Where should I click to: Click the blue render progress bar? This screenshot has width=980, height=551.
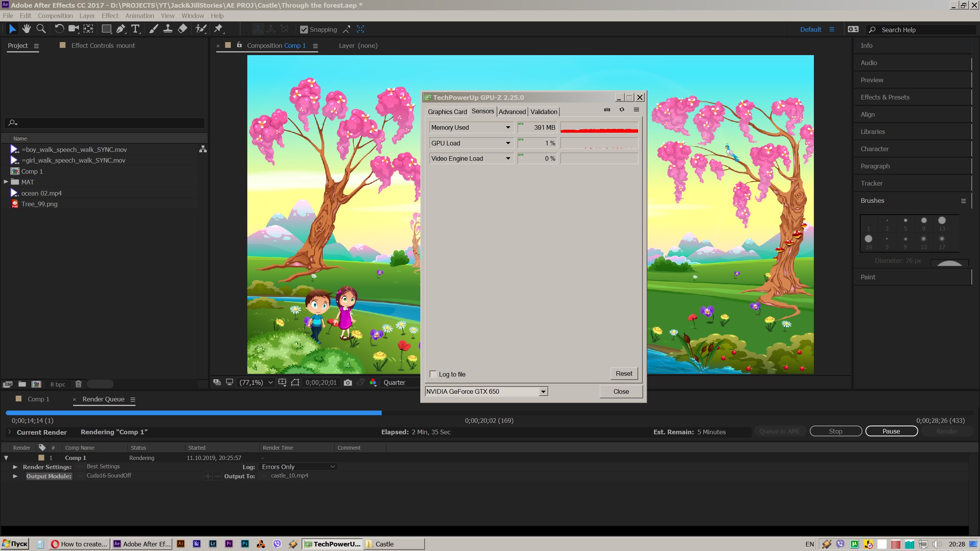tap(193, 413)
